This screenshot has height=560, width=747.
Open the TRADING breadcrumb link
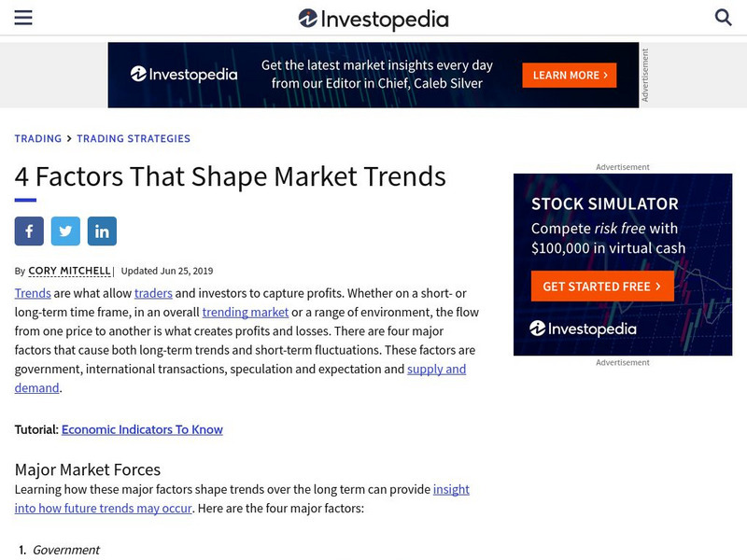pyautogui.click(x=37, y=138)
